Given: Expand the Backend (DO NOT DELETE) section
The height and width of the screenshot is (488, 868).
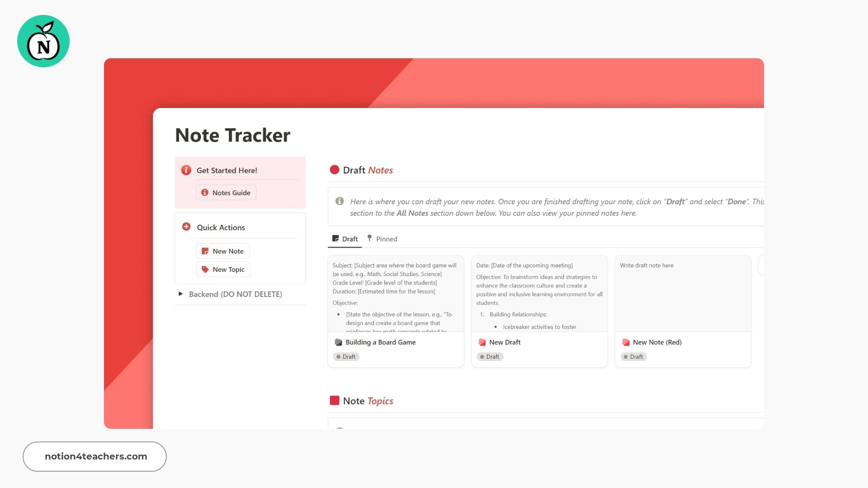Looking at the screenshot, I should (x=181, y=294).
